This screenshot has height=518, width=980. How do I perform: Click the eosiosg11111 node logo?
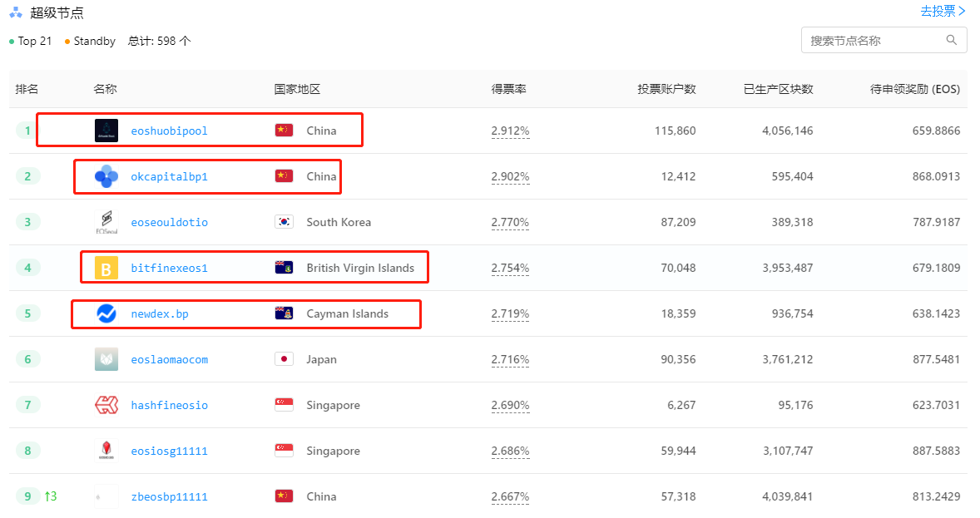106,451
